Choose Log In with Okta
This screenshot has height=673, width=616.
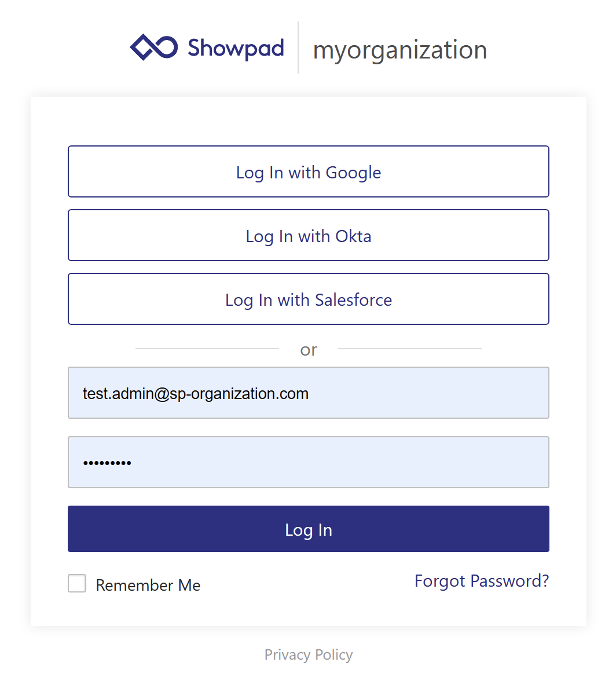click(x=308, y=236)
